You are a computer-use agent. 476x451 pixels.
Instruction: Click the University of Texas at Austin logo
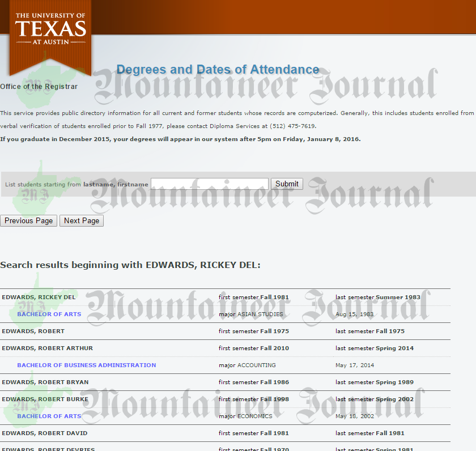coord(50,37)
